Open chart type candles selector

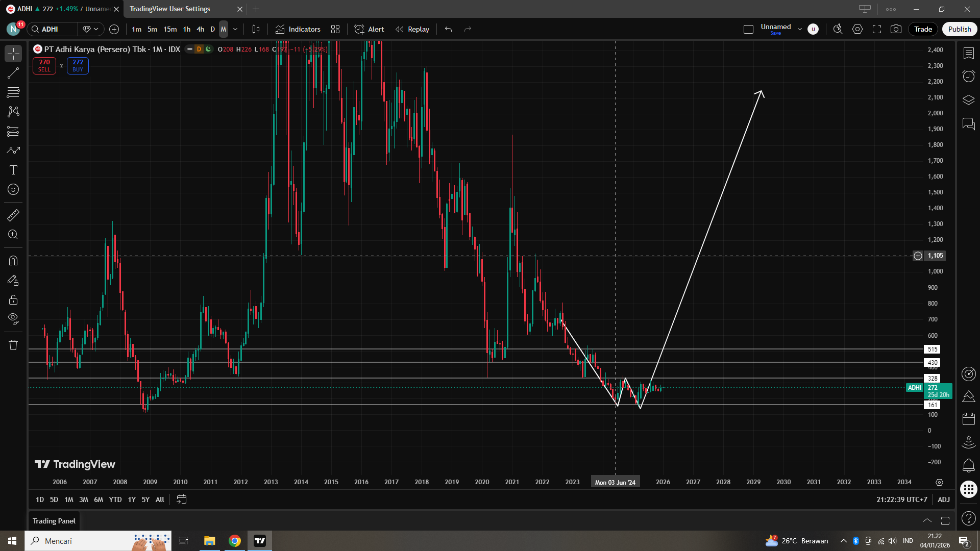coord(256,29)
